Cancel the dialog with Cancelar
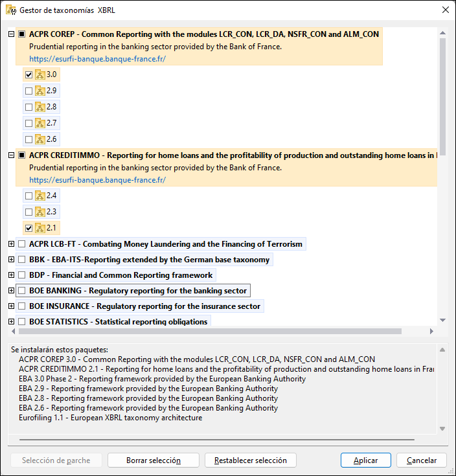Image resolution: width=456 pixels, height=476 pixels. (x=422, y=460)
